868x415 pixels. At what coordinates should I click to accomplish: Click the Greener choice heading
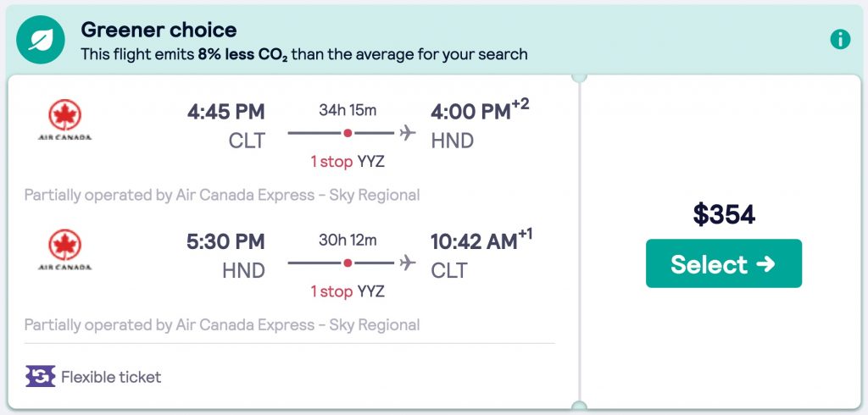(x=159, y=30)
